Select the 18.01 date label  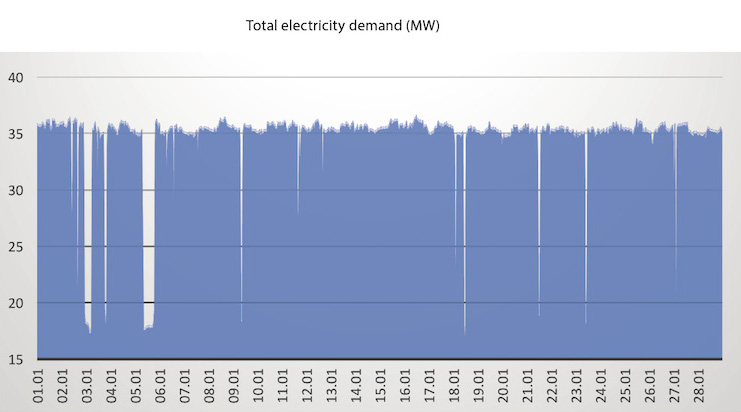pyautogui.click(x=454, y=385)
